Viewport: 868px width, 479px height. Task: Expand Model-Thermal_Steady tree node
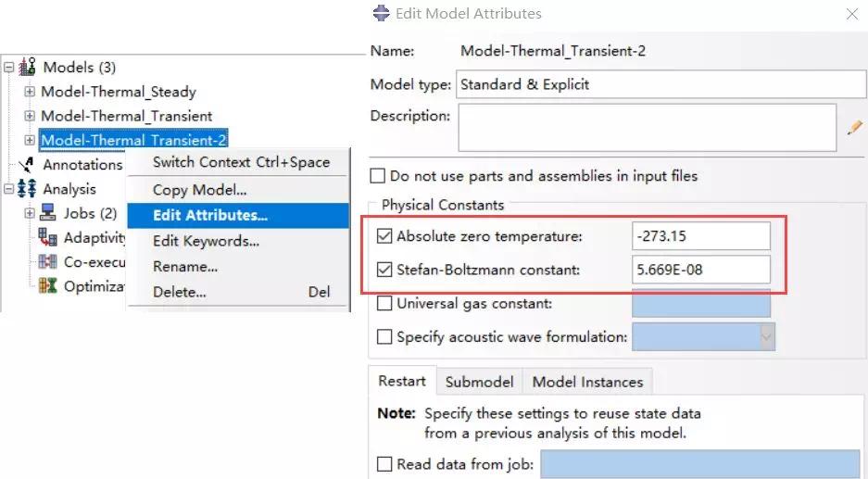pyautogui.click(x=30, y=92)
